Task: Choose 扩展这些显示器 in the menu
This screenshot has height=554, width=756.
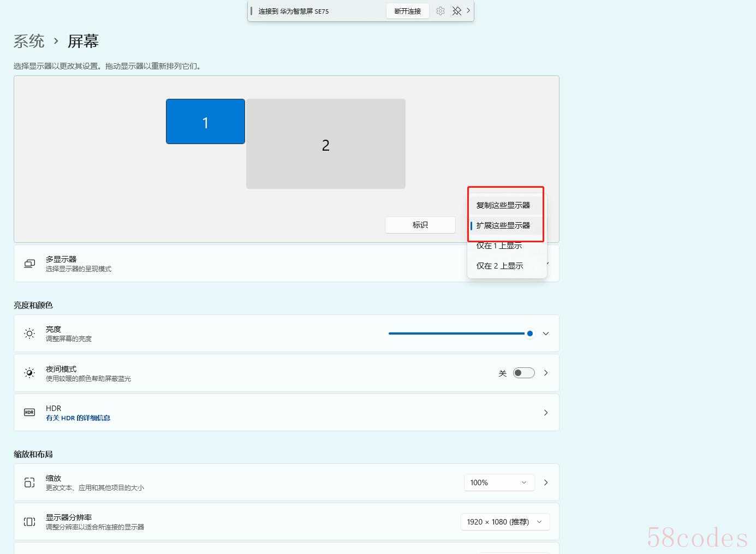Action: (x=507, y=225)
